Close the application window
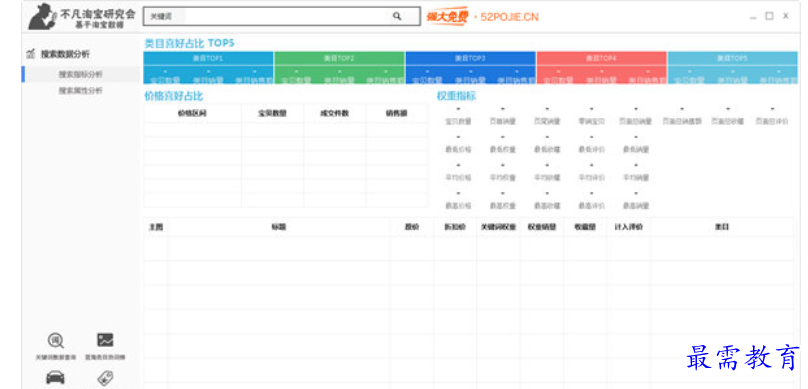The image size is (808, 389). tap(785, 16)
